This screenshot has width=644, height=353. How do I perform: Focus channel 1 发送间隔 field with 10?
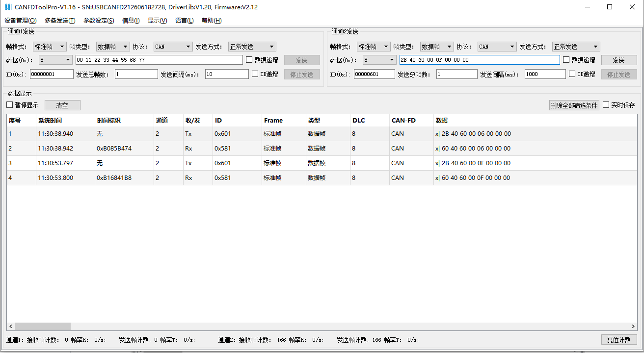click(x=227, y=74)
